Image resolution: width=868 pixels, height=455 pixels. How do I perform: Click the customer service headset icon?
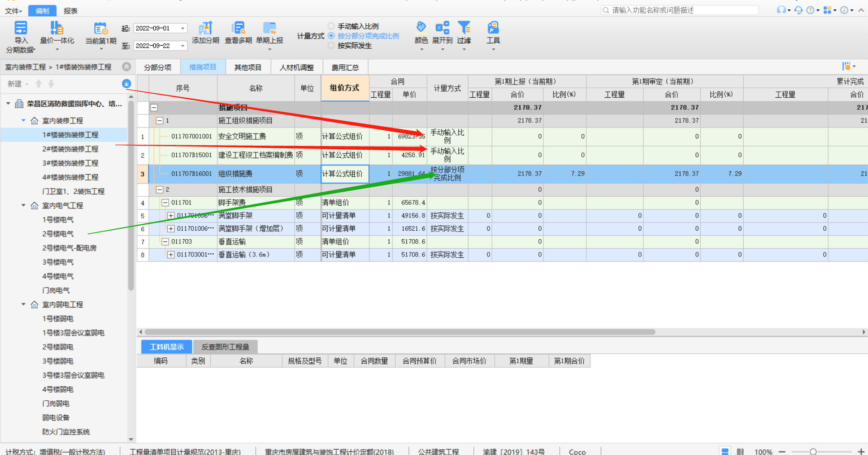[x=798, y=10]
